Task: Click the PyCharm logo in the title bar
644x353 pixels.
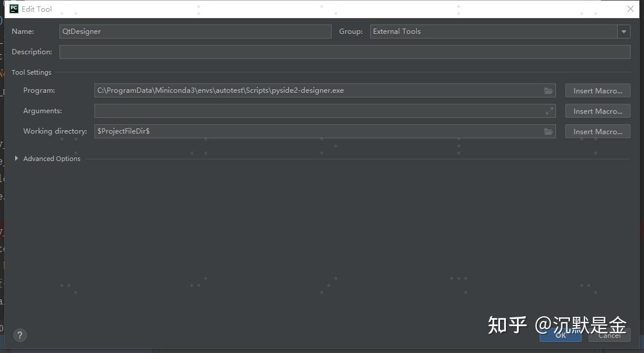Action: coord(13,9)
